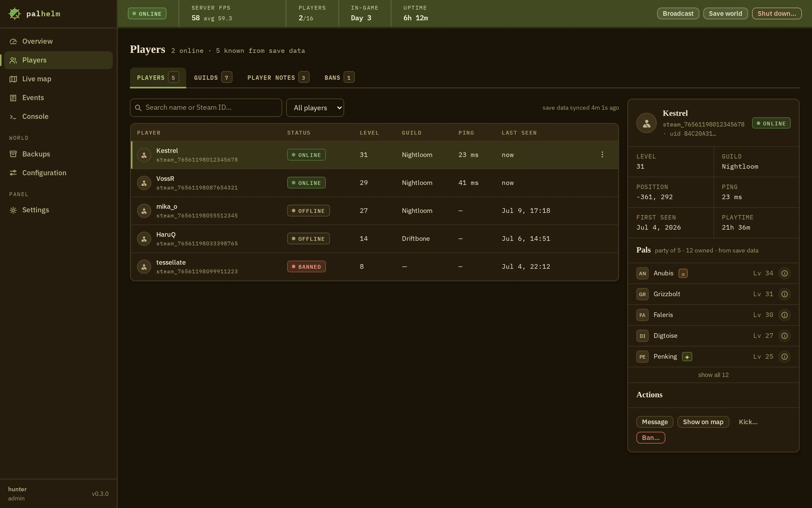Open the Backups page
Image resolution: width=812 pixels, height=508 pixels.
[x=58, y=154]
